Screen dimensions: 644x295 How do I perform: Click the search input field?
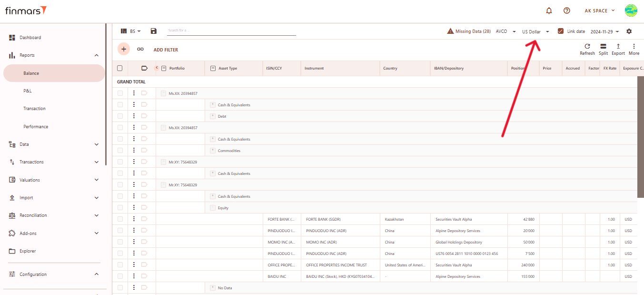[x=231, y=31]
